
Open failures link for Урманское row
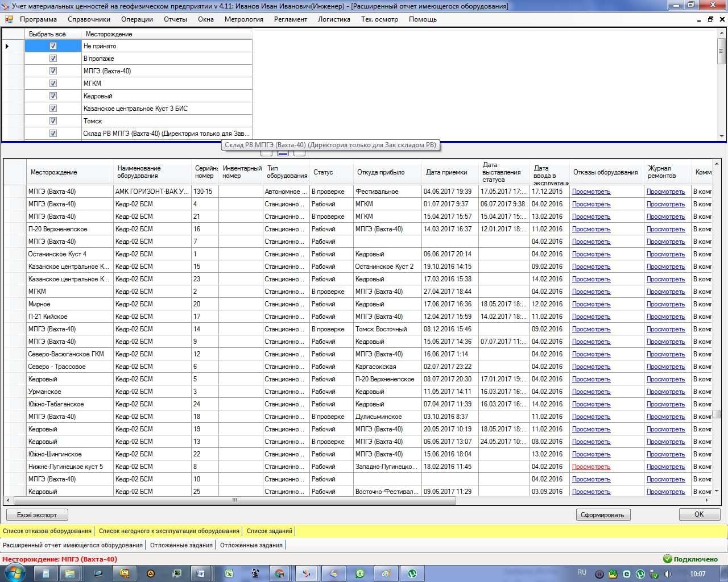[591, 392]
